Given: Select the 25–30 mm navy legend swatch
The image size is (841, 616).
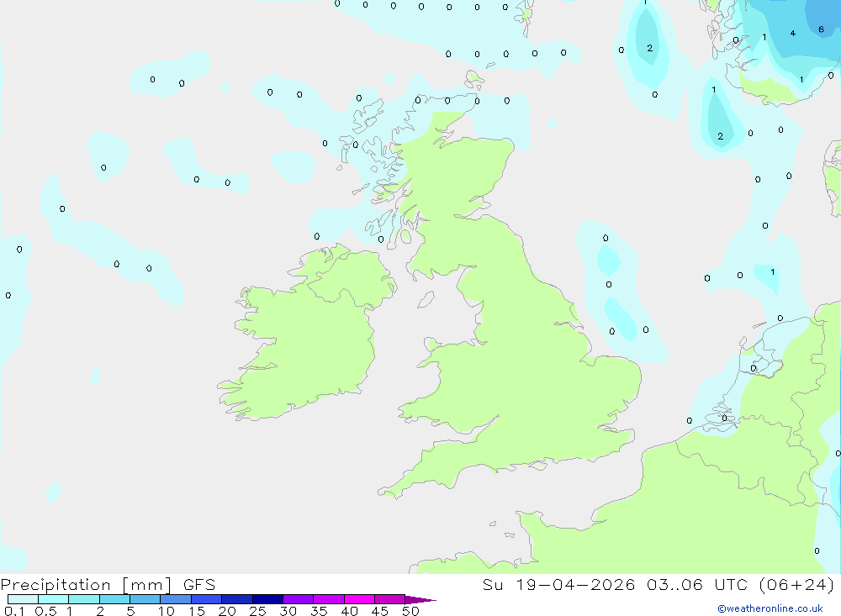Looking at the screenshot, I should pos(267,599).
